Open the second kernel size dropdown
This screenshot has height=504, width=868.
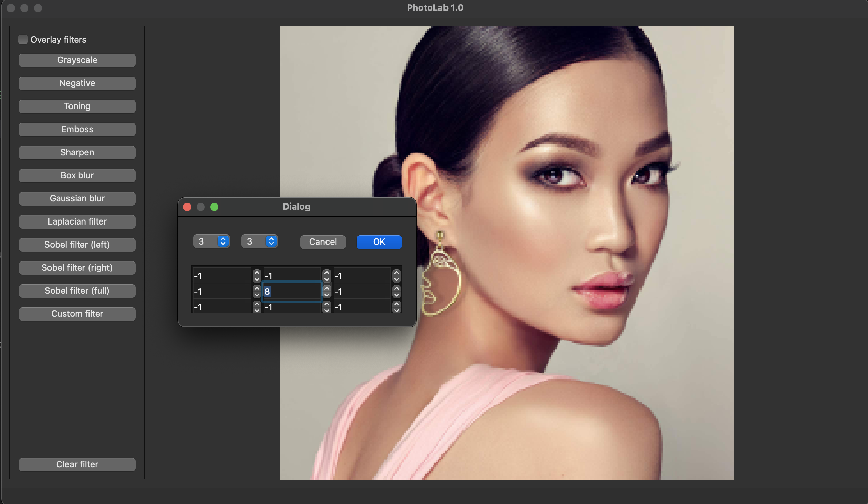259,241
